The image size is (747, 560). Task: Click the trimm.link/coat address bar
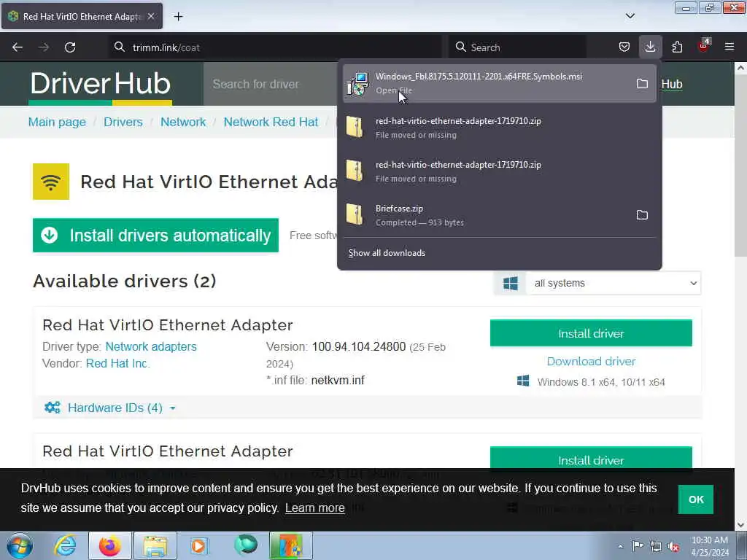coord(275,47)
